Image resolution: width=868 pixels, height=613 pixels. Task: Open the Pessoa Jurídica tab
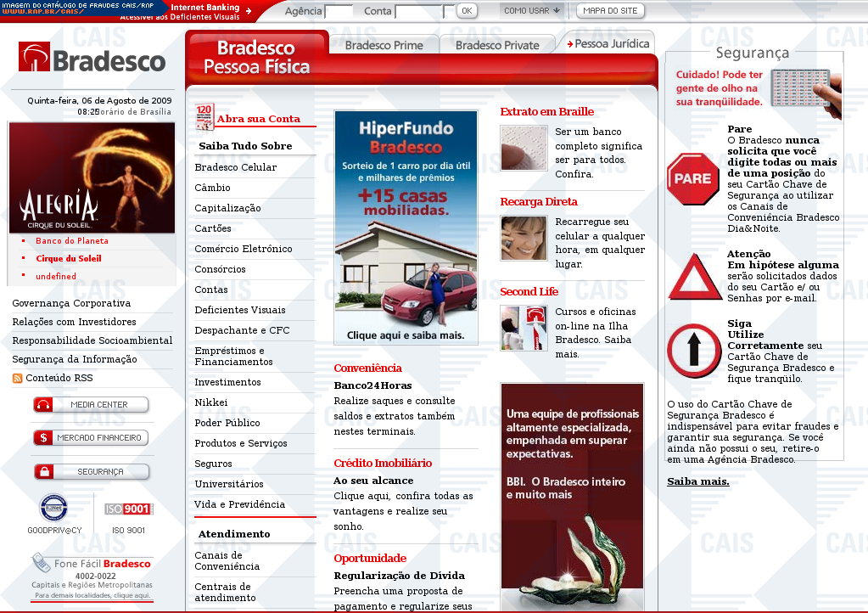click(x=611, y=43)
